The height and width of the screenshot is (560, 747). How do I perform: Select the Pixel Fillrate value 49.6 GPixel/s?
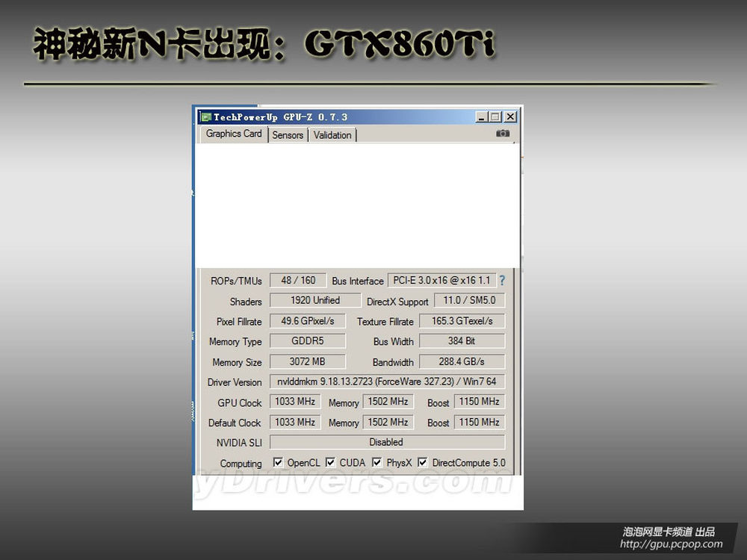[x=307, y=321]
